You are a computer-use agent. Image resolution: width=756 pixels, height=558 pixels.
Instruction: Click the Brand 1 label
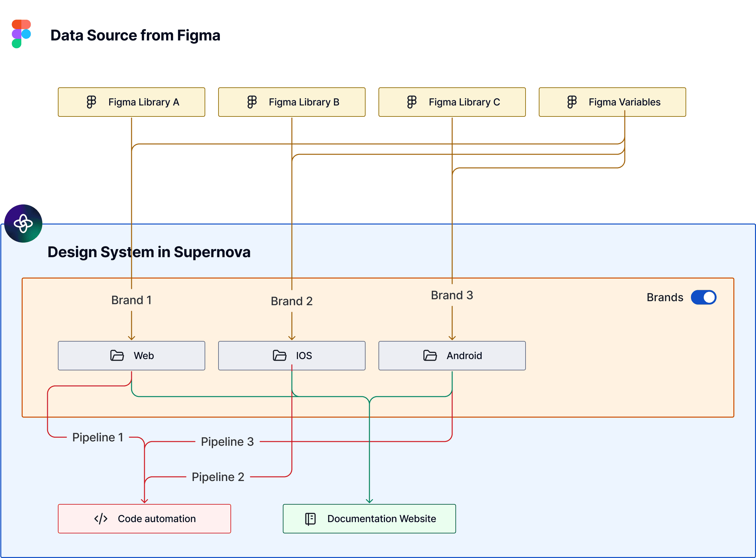(x=131, y=300)
